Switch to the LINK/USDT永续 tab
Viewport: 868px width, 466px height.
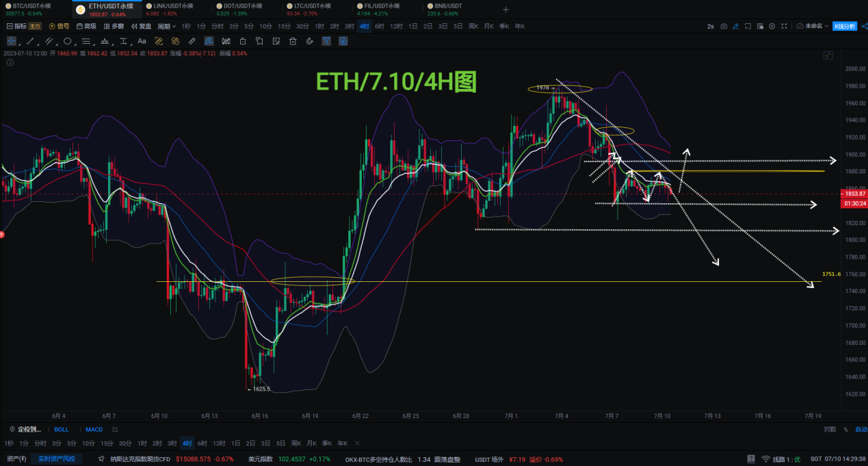click(x=176, y=10)
